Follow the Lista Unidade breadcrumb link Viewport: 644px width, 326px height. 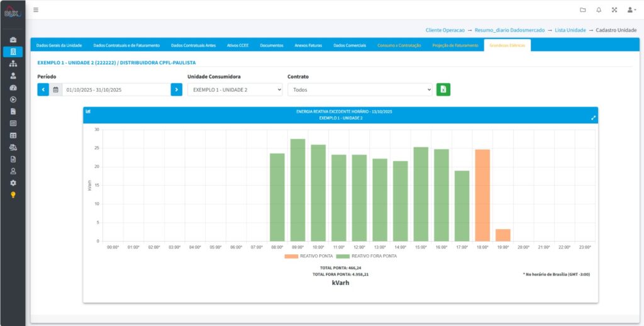(570, 30)
